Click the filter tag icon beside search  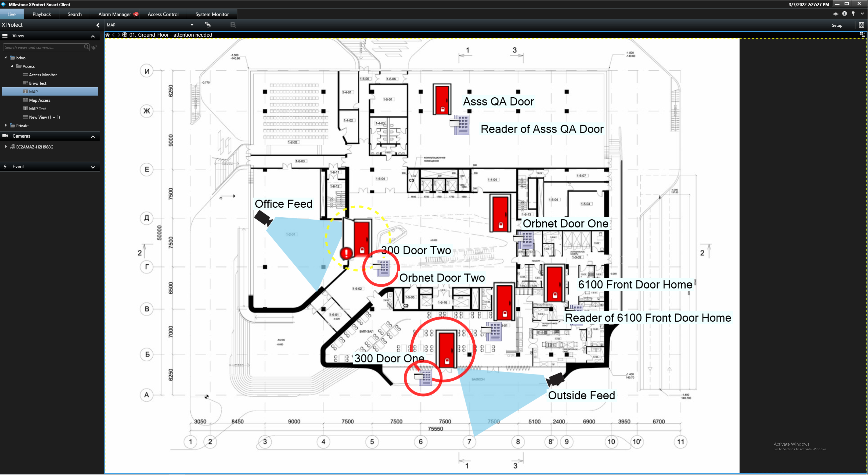tap(94, 47)
